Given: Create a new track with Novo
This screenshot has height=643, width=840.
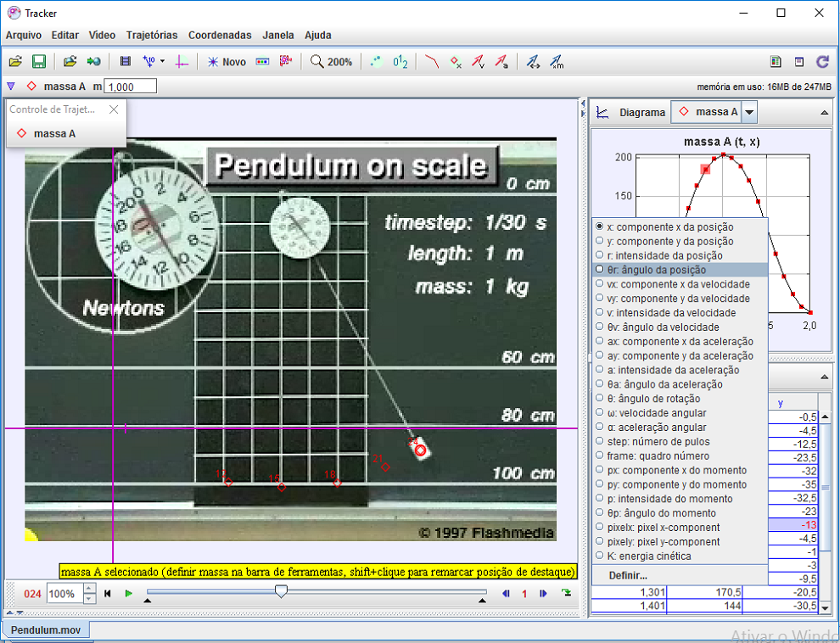Looking at the screenshot, I should pyautogui.click(x=227, y=62).
